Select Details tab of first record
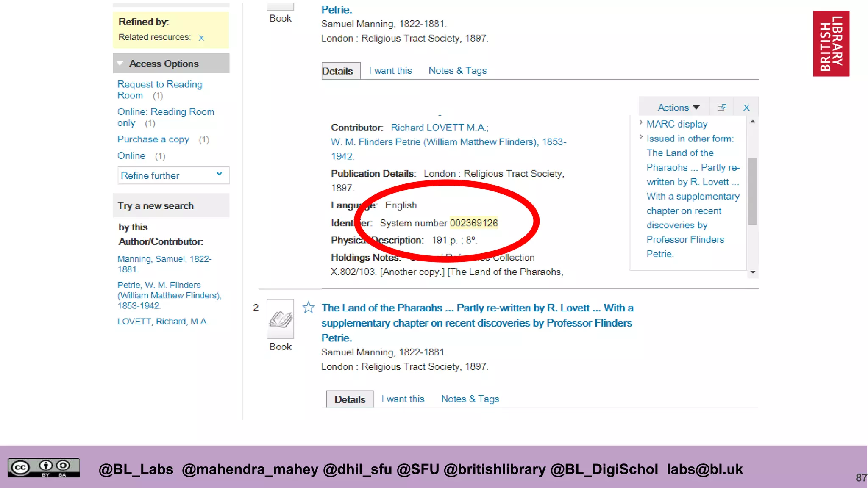Image resolution: width=868 pixels, height=488 pixels. tap(341, 71)
